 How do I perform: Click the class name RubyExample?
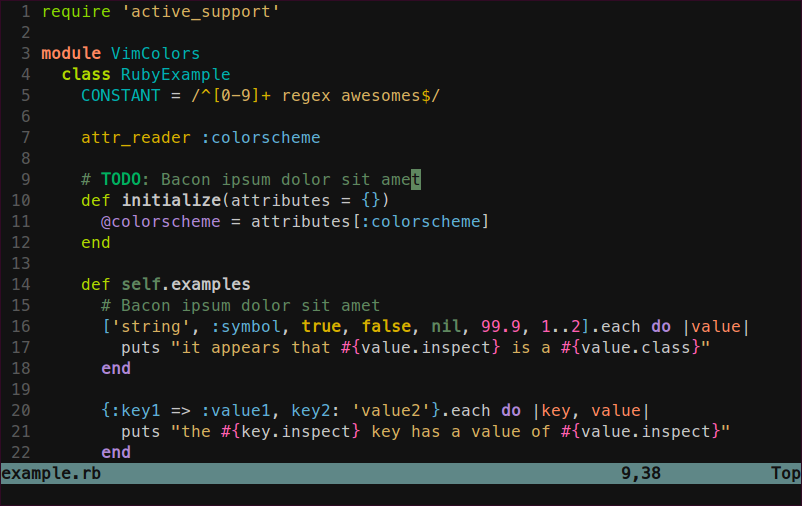coord(175,74)
